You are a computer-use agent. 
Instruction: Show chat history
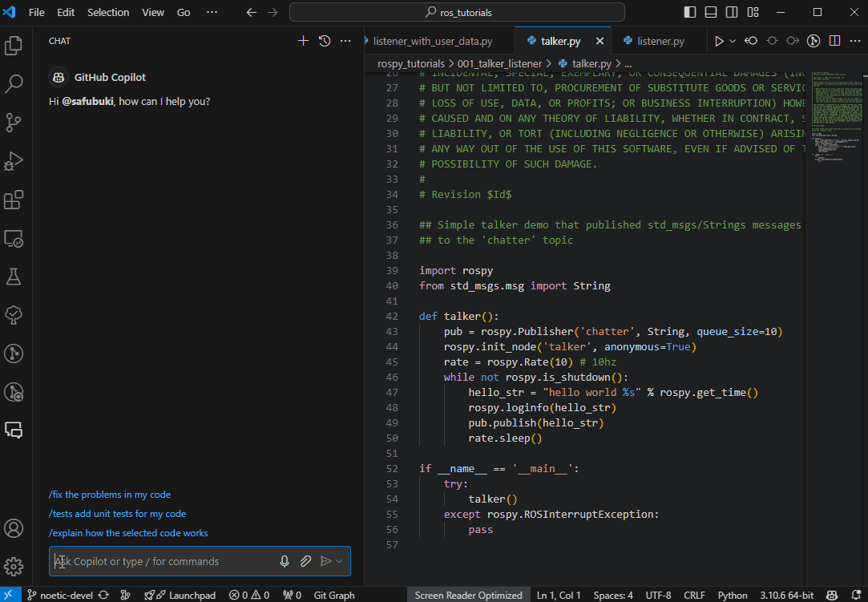[x=325, y=41]
